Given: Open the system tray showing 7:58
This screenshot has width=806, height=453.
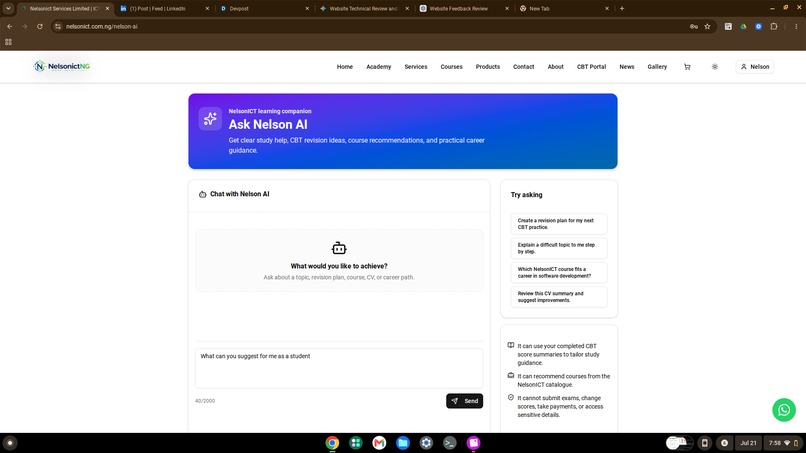Looking at the screenshot, I should [x=784, y=443].
